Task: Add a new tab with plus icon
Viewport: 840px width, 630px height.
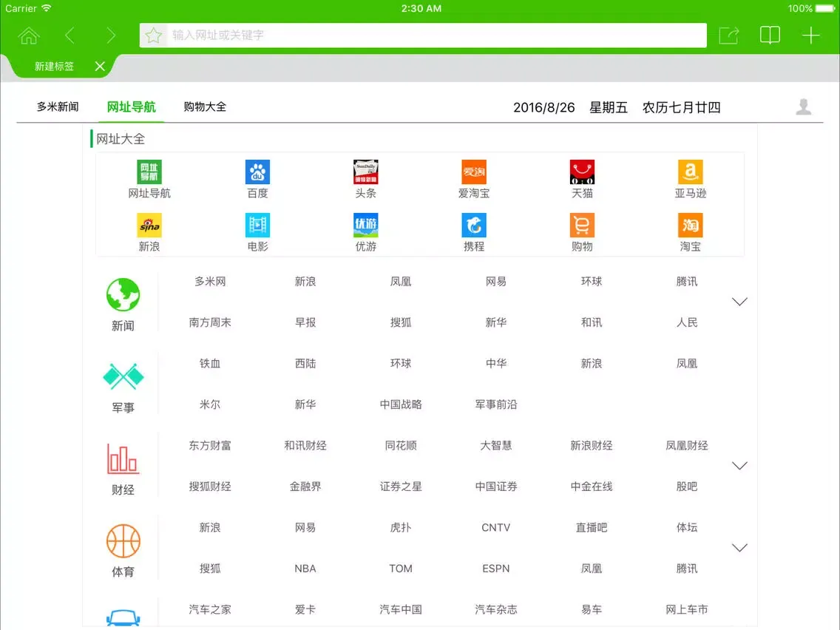Action: click(811, 35)
